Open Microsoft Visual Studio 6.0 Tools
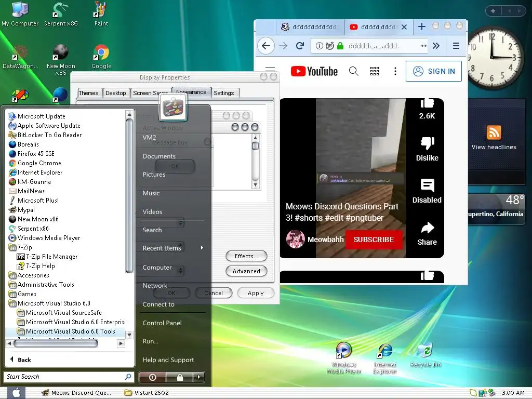This screenshot has height=399, width=532. tap(66, 331)
